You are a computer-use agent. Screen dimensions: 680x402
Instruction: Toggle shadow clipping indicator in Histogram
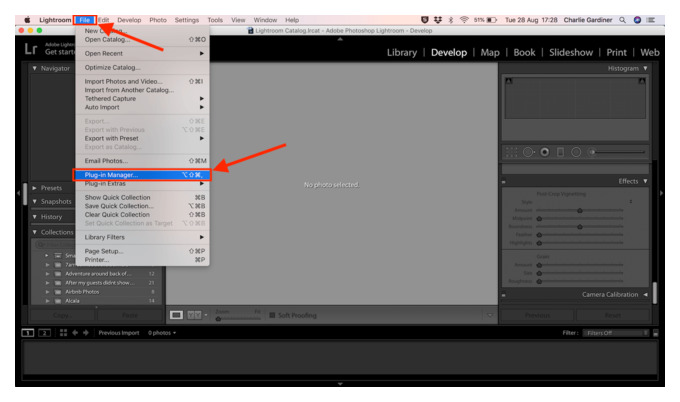tap(509, 81)
